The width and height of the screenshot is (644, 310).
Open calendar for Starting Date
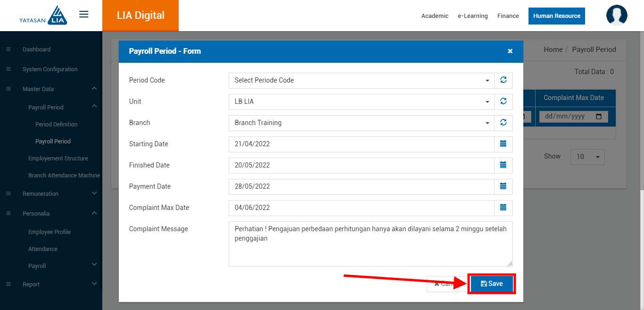[503, 144]
